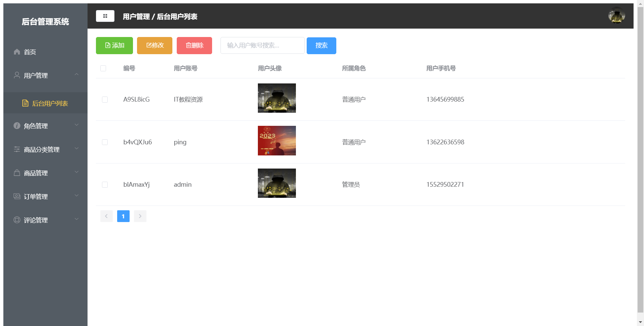Select page 1 in pagination
Screen dimensions: 644x326
(x=123, y=216)
